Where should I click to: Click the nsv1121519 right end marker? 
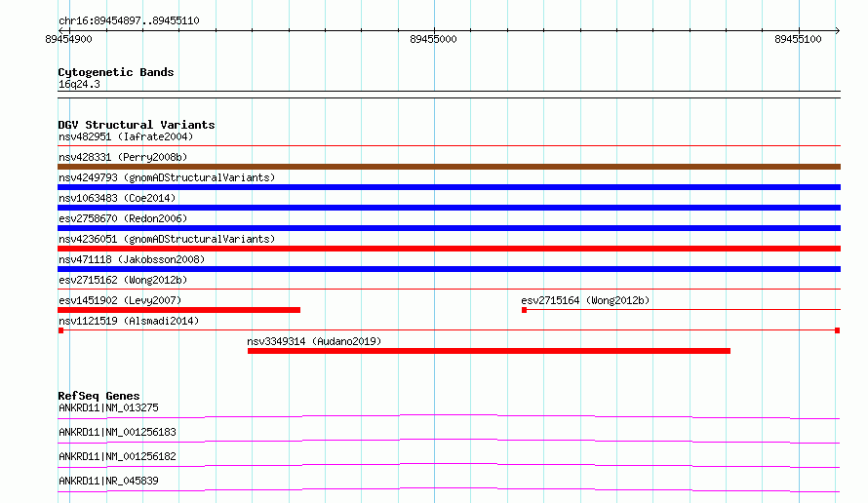coord(838,330)
